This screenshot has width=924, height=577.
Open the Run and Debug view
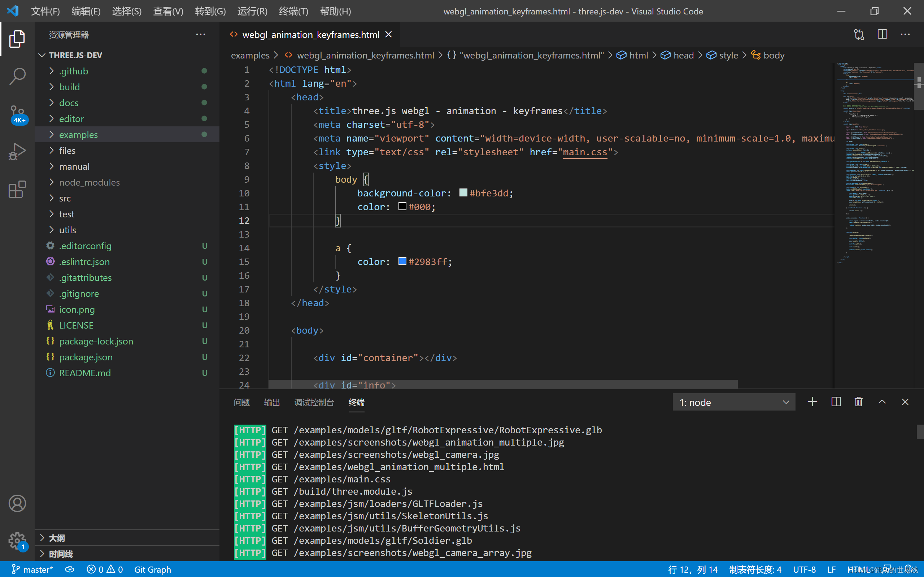point(17,152)
